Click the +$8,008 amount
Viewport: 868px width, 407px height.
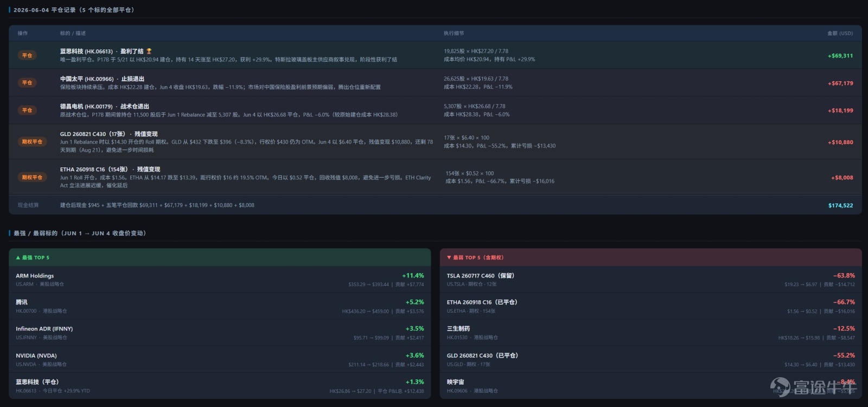click(842, 178)
